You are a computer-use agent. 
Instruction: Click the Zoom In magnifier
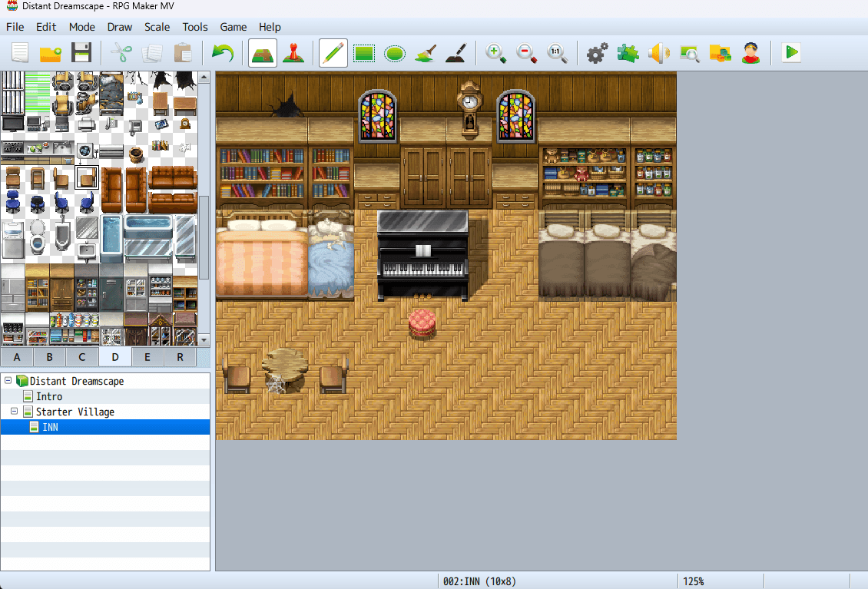pyautogui.click(x=495, y=53)
